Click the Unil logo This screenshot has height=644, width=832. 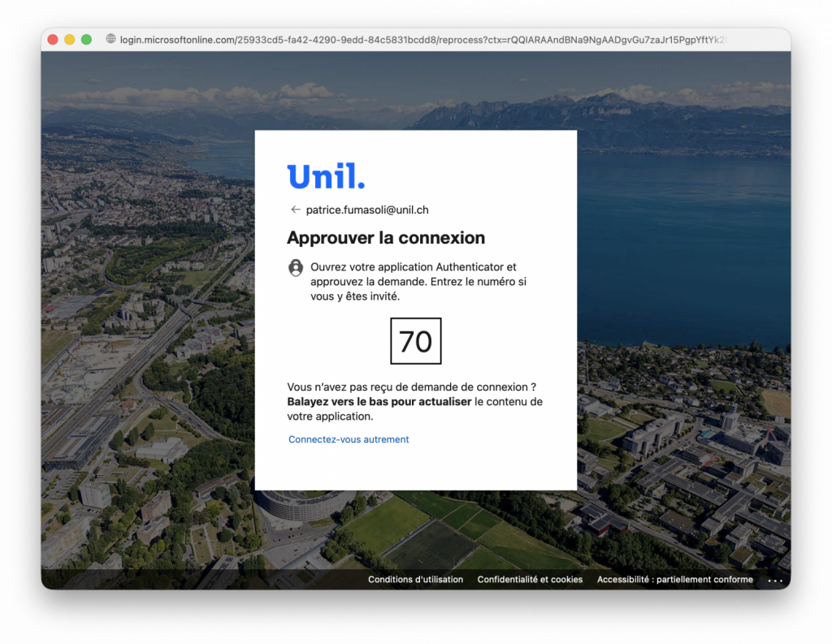coord(327,176)
